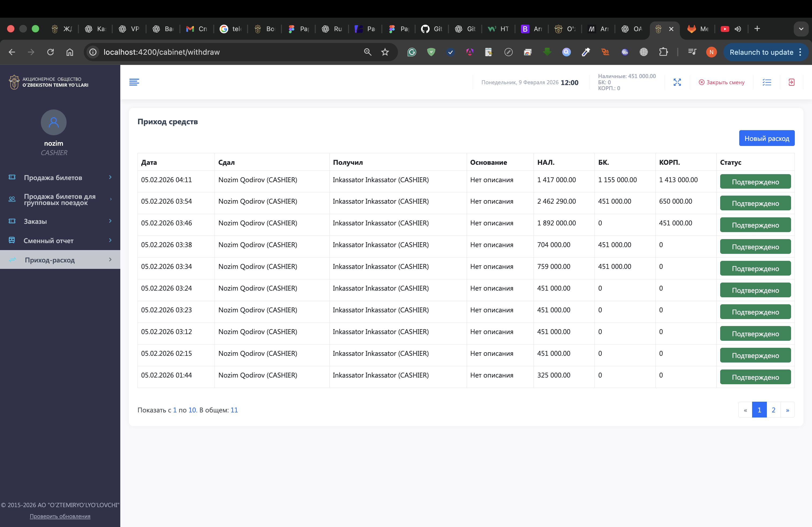Click the Новый расход button
The image size is (812, 527).
click(x=766, y=138)
